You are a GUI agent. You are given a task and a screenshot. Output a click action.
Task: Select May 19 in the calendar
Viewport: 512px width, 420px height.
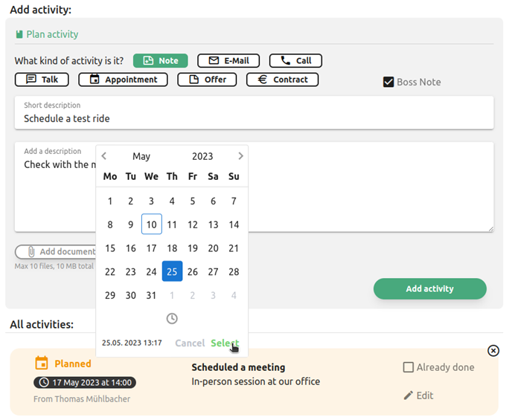pos(193,248)
